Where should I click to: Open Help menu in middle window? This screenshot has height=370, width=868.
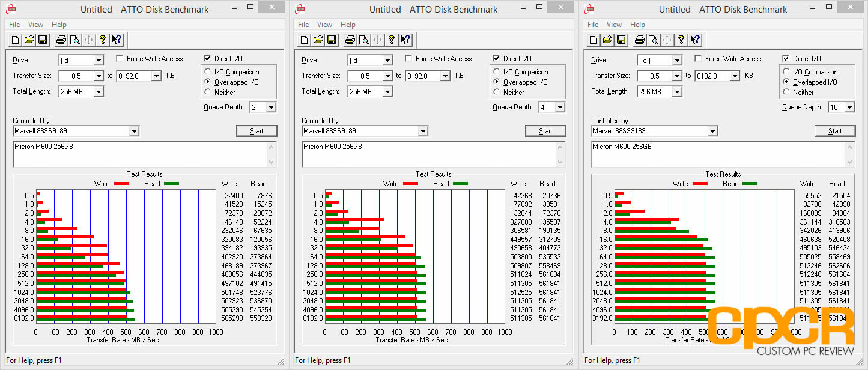point(348,25)
